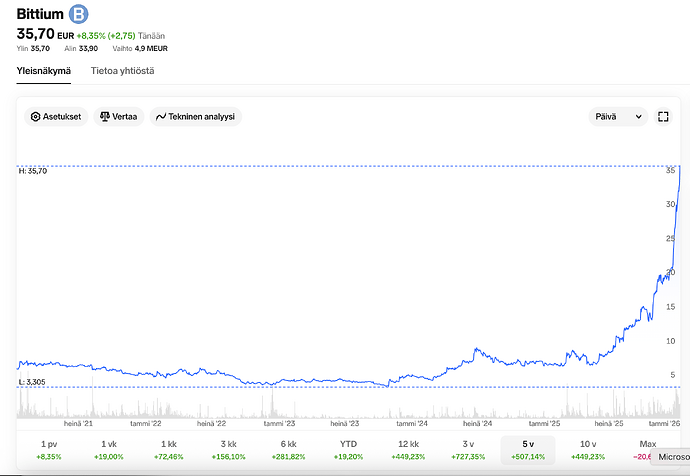Viewport: 690px width, 476px height.
Task: Open the Tietoa yhtiöstä tab
Action: pos(122,71)
